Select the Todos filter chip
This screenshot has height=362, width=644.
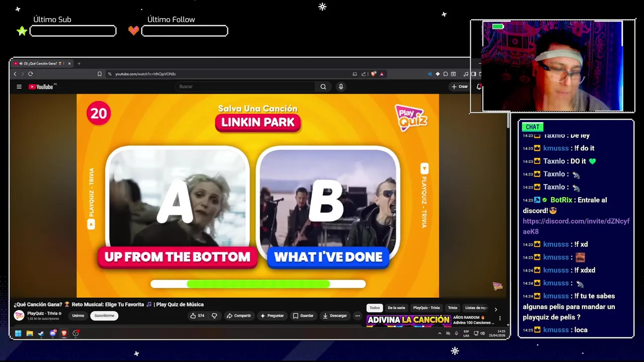click(375, 308)
